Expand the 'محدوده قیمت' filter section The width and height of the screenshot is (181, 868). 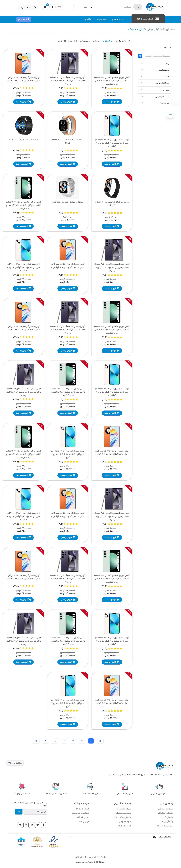click(155, 70)
